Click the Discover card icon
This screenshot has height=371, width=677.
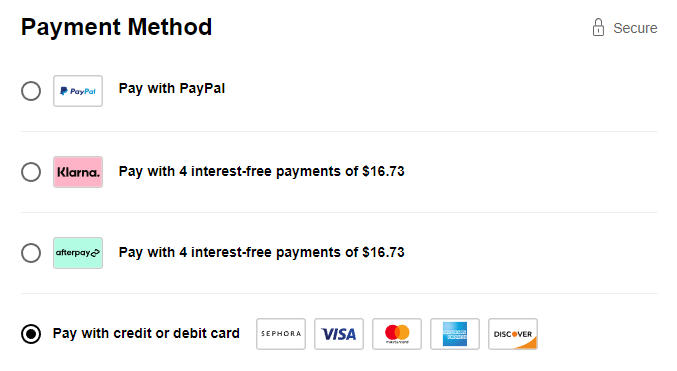pyautogui.click(x=513, y=334)
